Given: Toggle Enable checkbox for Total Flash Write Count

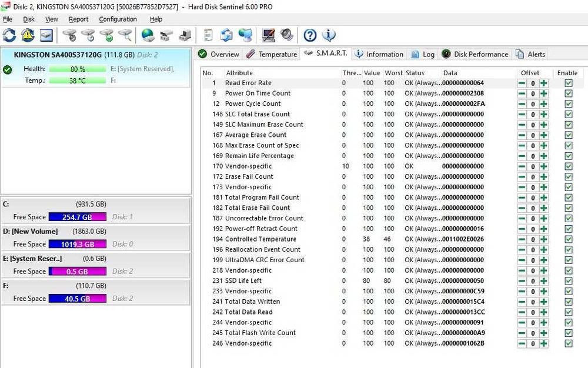Looking at the screenshot, I should pyautogui.click(x=569, y=333).
